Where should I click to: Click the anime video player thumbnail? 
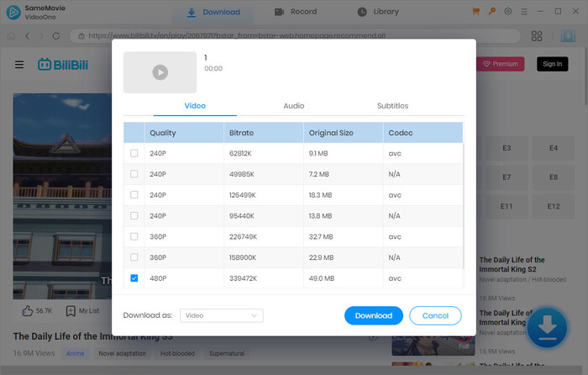(x=62, y=196)
